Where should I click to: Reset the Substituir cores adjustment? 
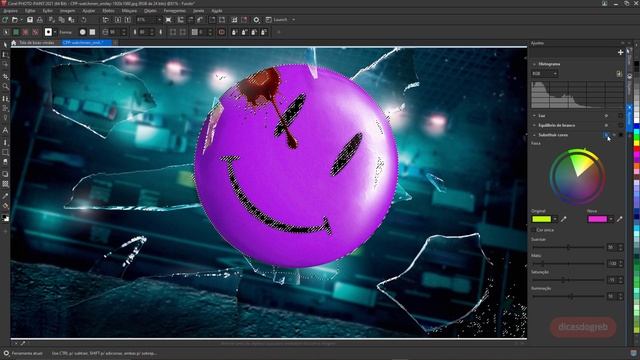[614, 135]
